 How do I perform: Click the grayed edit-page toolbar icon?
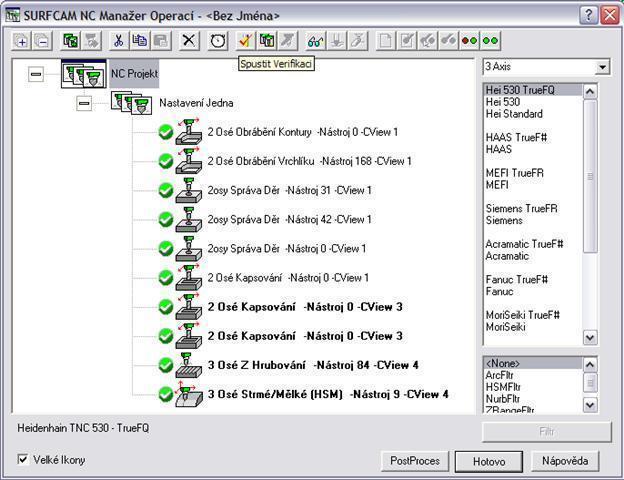click(x=406, y=41)
